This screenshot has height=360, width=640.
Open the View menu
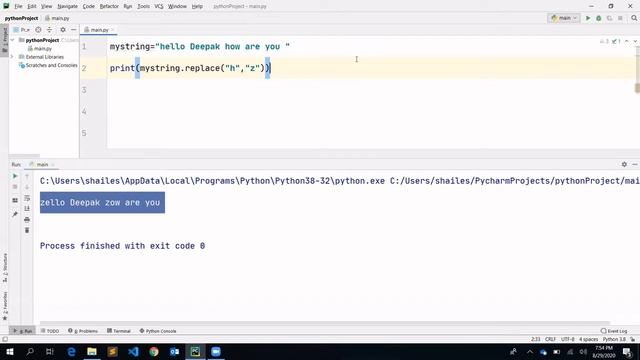click(47, 6)
